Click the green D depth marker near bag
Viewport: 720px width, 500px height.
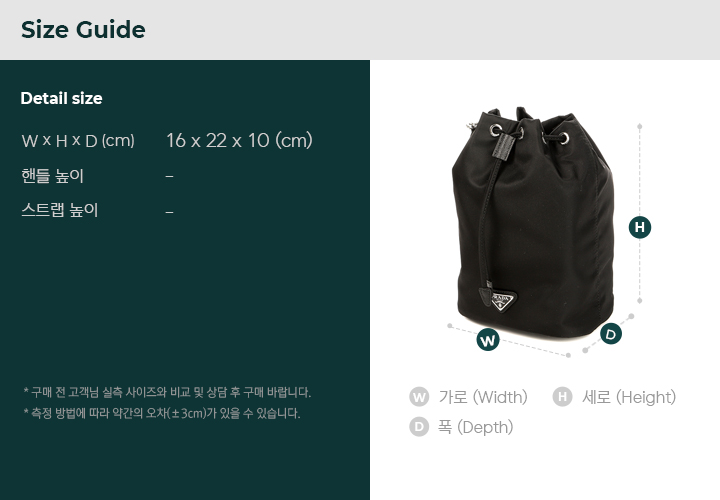[x=611, y=334]
